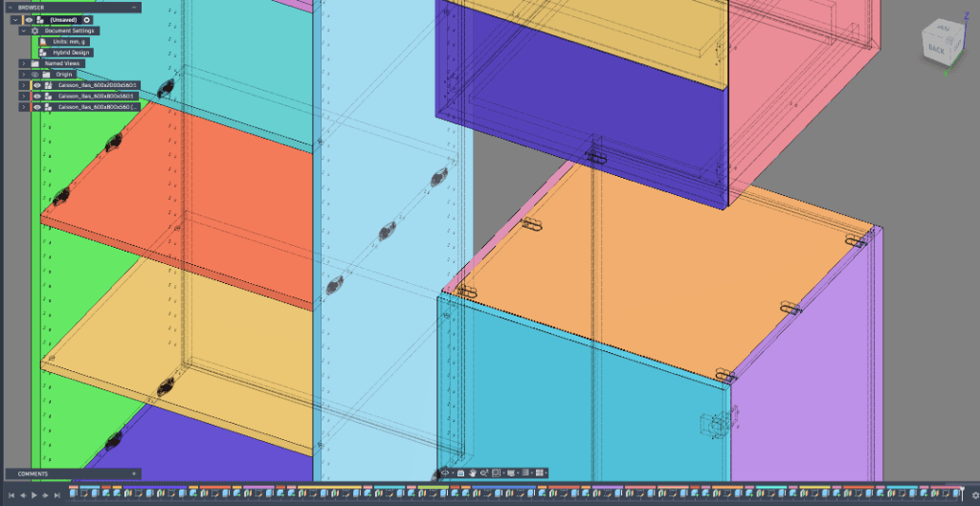Expand Caisson_Bas_600x800x560:1 component
Screen dimensions: 980x506
pyautogui.click(x=23, y=97)
